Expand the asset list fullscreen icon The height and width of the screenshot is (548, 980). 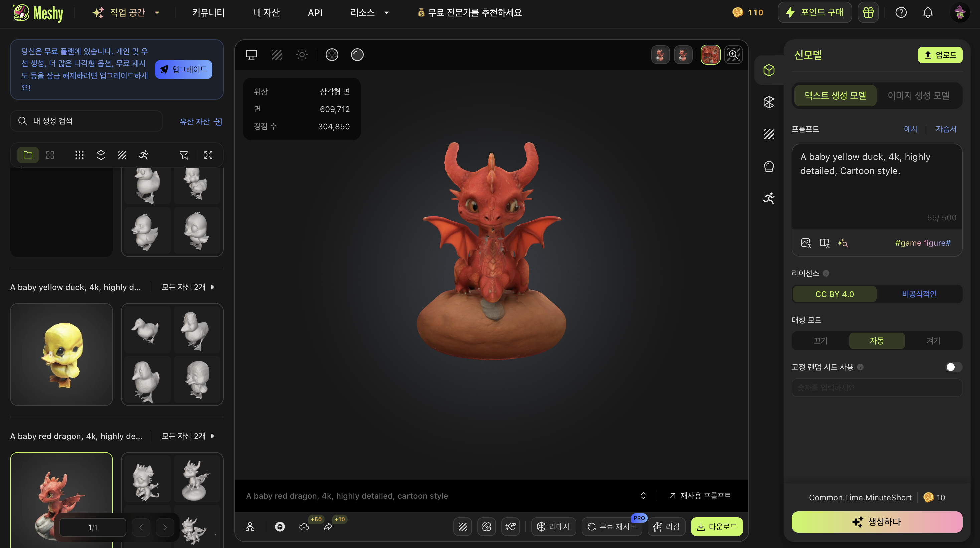(x=208, y=155)
